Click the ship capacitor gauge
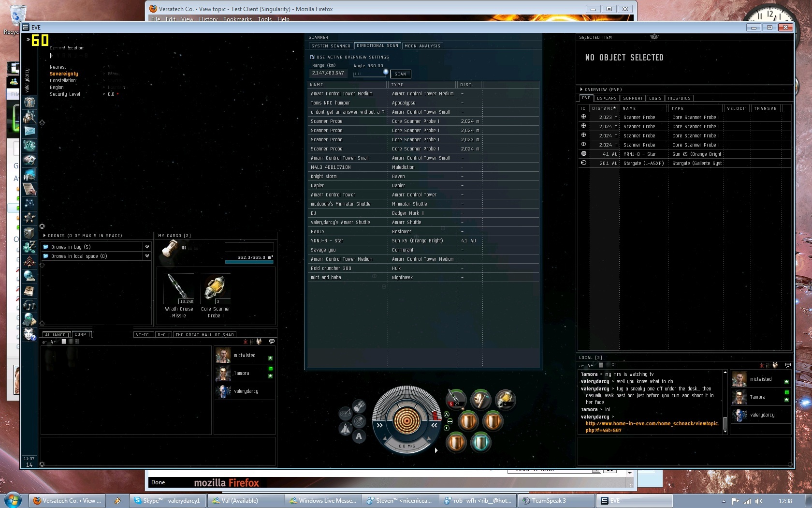This screenshot has height=508, width=812. (406, 420)
